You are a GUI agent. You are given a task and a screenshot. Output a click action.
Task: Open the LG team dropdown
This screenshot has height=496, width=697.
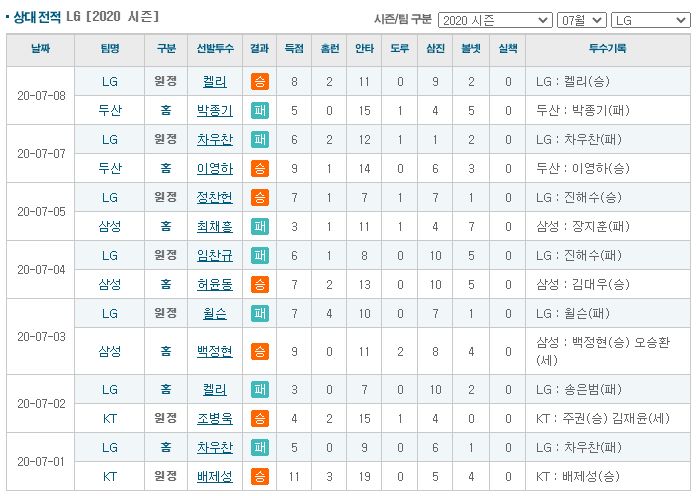coord(650,20)
